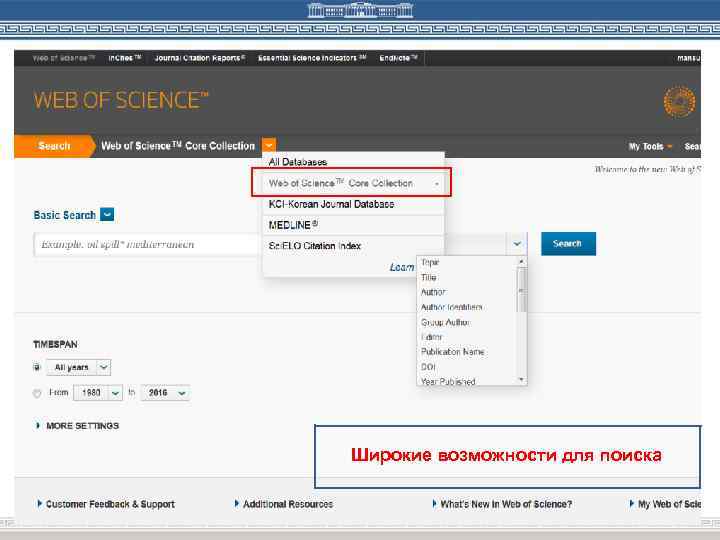The height and width of the screenshot is (540, 720).
Task: Expand My Web of Science footer section
Action: pyautogui.click(x=665, y=504)
